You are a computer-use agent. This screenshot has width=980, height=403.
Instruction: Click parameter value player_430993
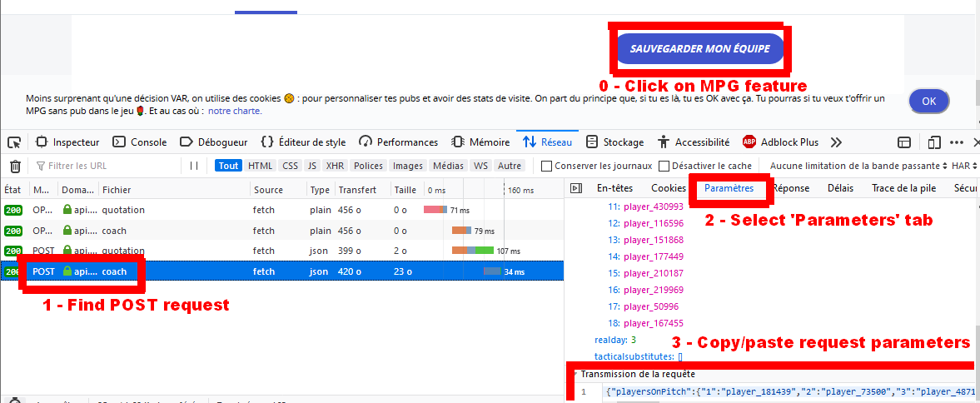click(654, 206)
